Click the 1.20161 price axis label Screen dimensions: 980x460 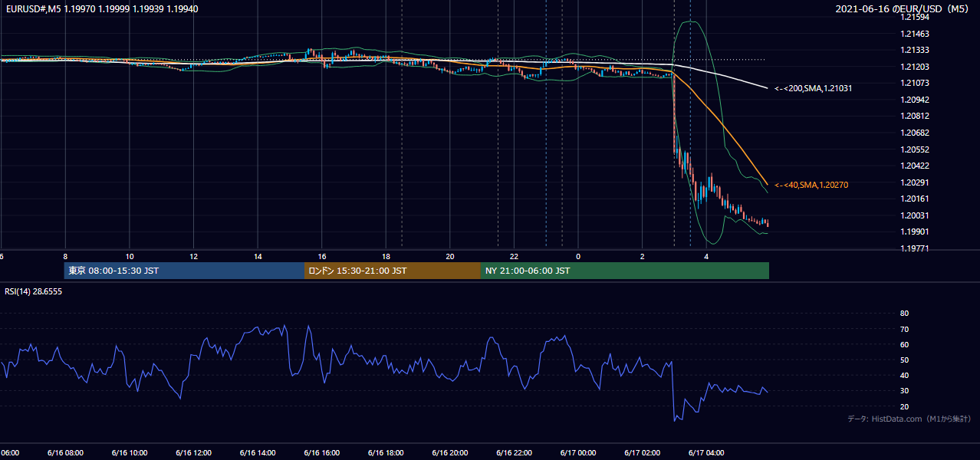914,199
